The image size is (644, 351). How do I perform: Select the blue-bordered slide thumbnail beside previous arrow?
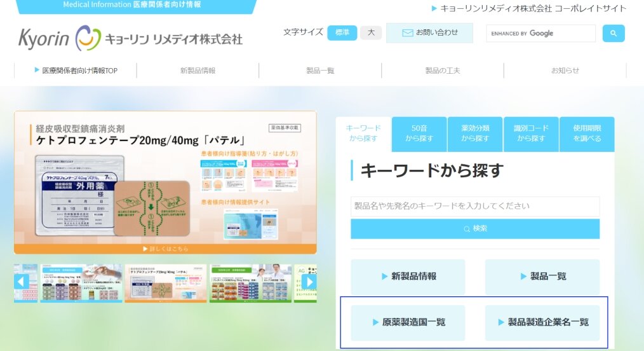click(x=81, y=283)
